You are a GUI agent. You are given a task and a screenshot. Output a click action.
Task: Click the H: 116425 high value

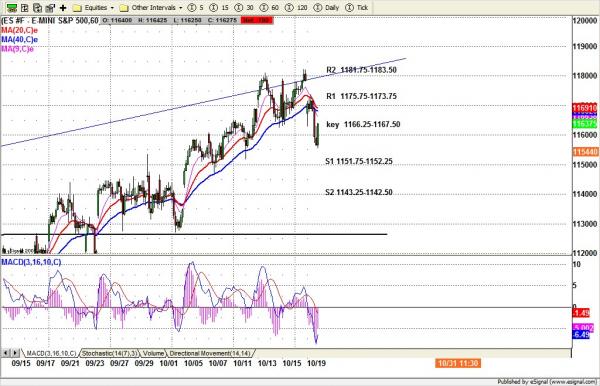(152, 20)
